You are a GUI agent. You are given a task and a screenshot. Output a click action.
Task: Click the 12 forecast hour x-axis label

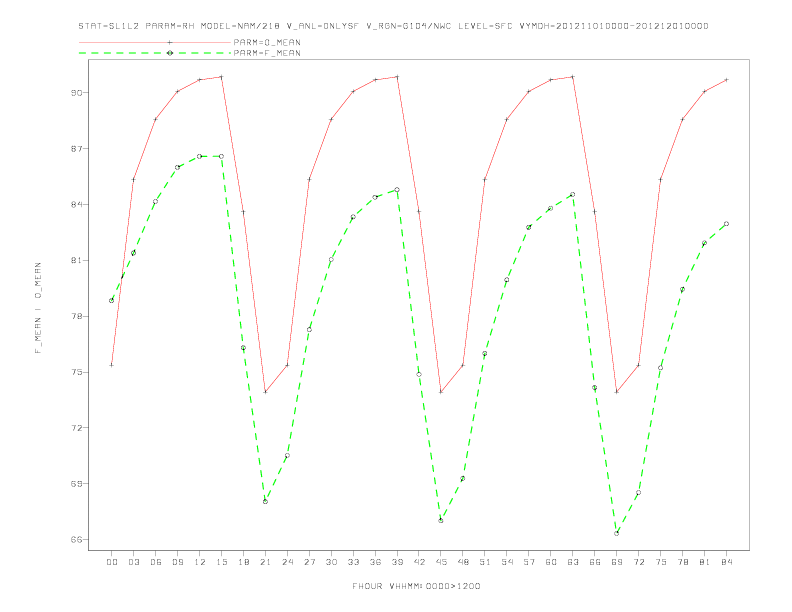click(x=200, y=562)
